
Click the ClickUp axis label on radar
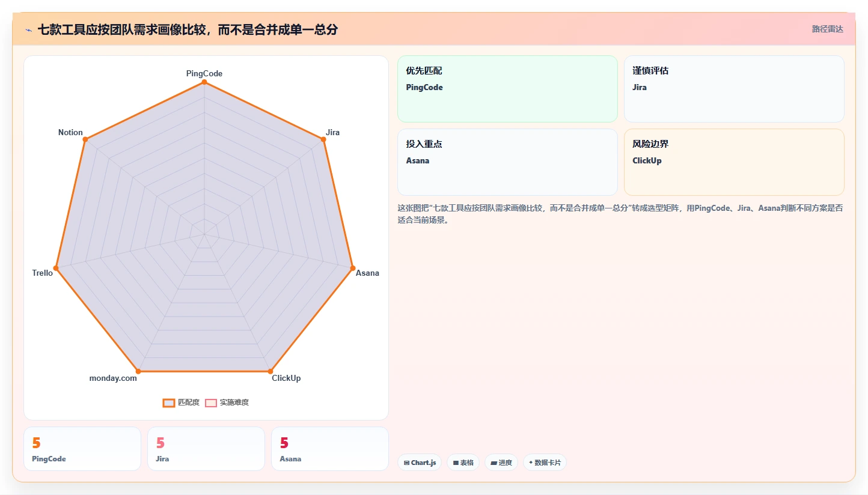(x=286, y=378)
